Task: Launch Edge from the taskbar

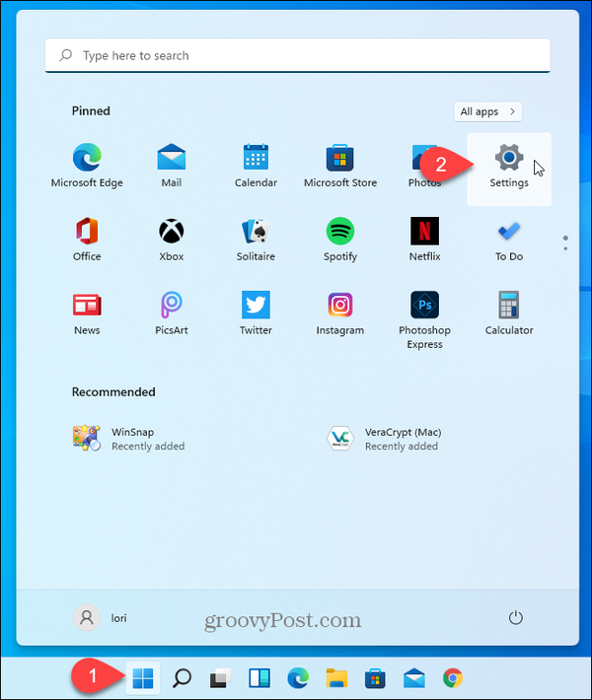Action: [298, 678]
